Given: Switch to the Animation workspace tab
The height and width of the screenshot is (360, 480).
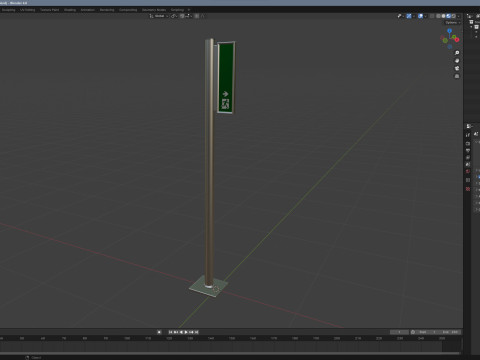Looking at the screenshot, I should pos(88,10).
